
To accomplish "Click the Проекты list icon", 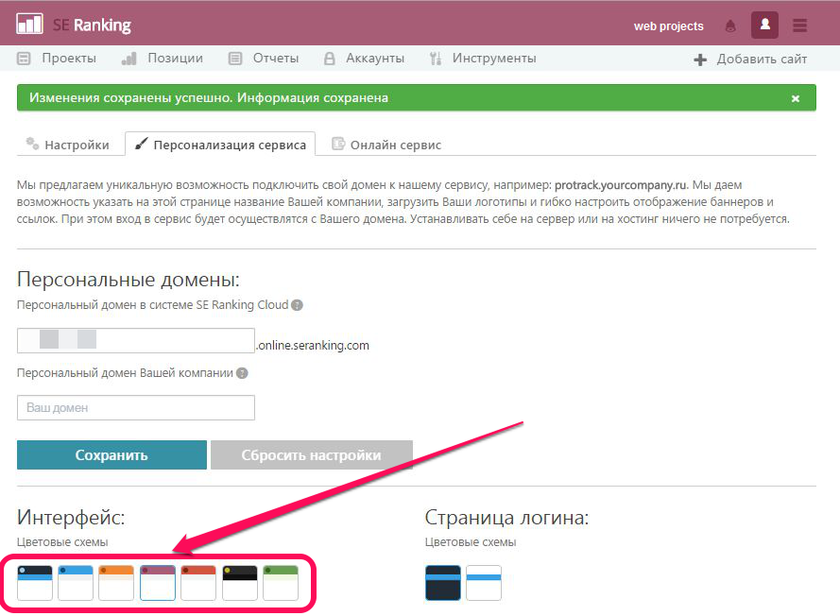I will (x=25, y=59).
